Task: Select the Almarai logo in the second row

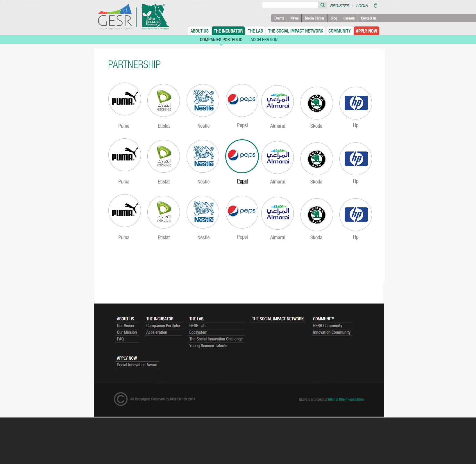Action: pos(278,157)
